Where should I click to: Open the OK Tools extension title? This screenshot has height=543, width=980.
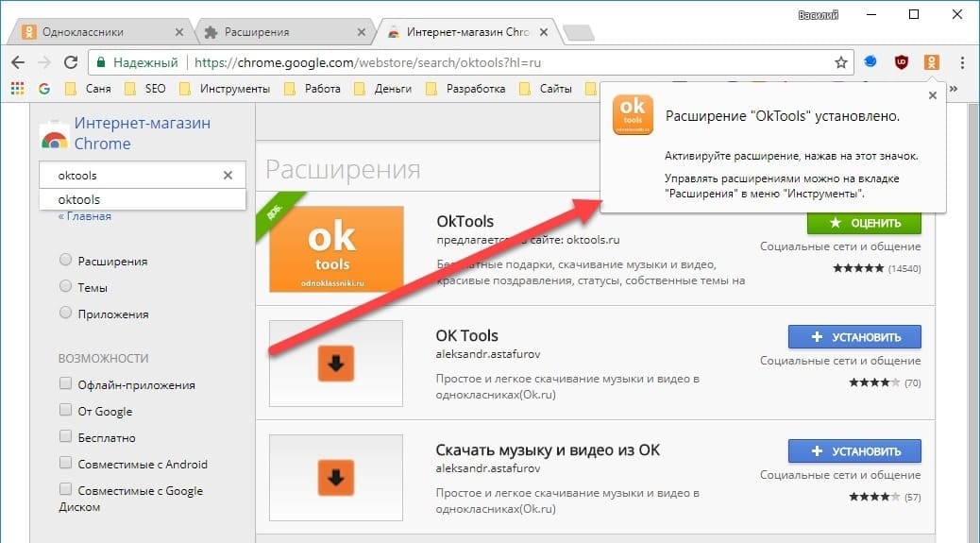(x=467, y=335)
